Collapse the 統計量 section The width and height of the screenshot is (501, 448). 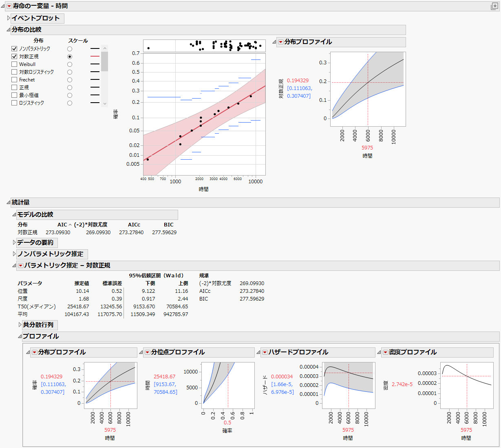pyautogui.click(x=9, y=202)
